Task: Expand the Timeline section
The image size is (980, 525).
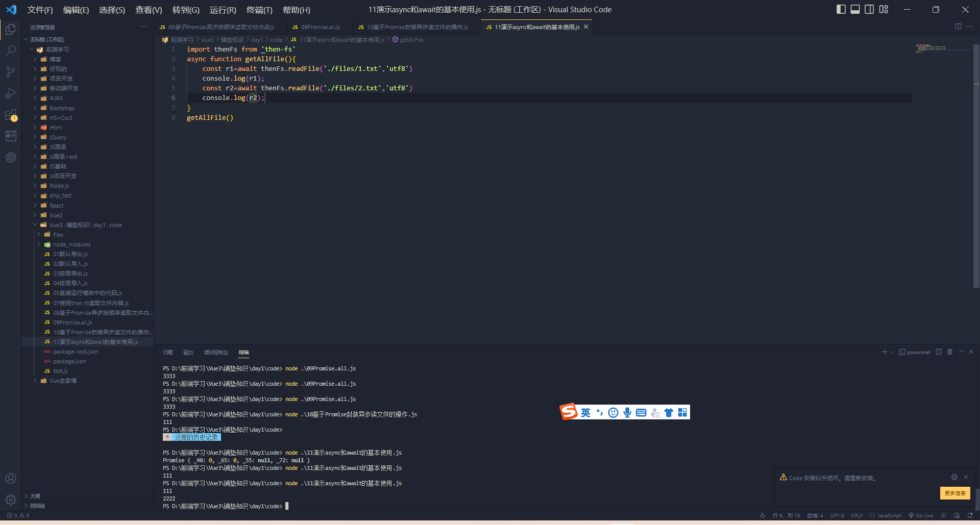Action: [37, 506]
